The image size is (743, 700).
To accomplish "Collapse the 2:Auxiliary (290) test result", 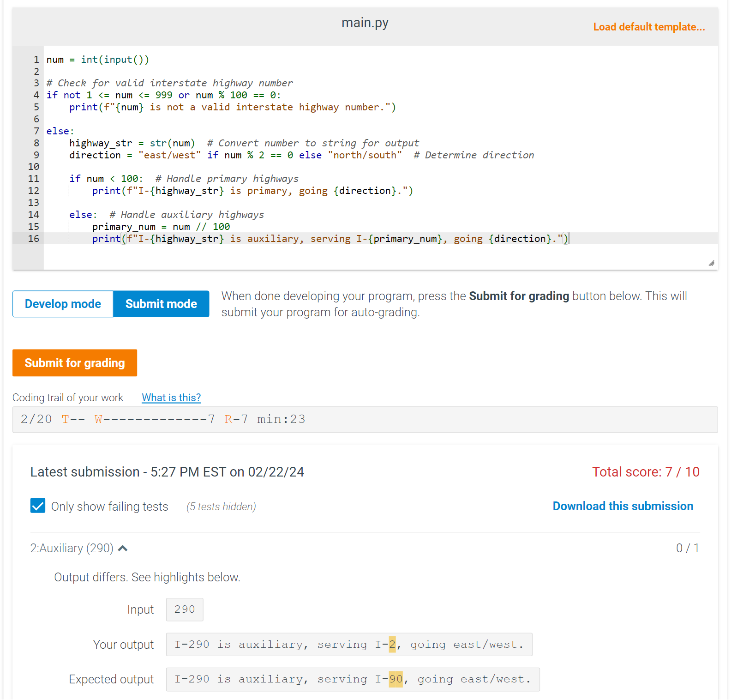I will (x=123, y=548).
